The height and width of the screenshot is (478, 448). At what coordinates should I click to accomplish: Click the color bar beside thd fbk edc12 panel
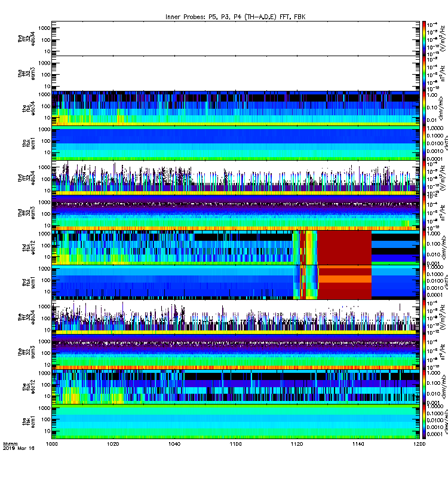point(424,247)
